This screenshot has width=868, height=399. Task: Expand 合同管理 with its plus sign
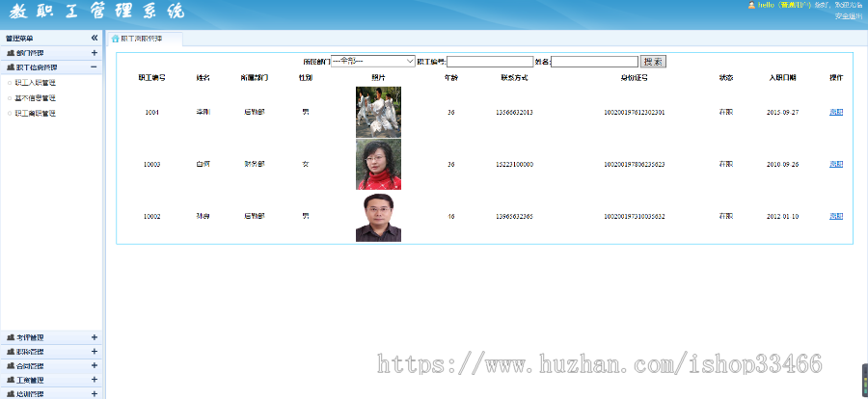(95, 366)
